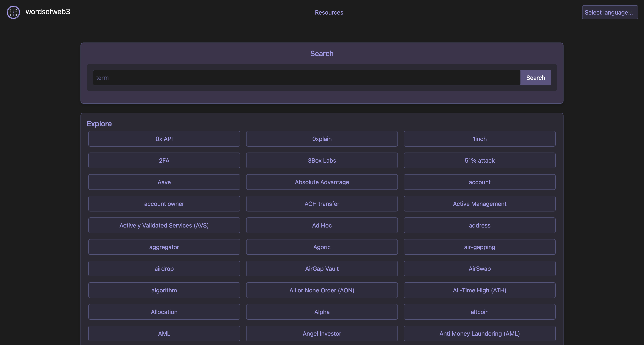Select the Absolute Advantage term
644x345 pixels.
click(322, 182)
